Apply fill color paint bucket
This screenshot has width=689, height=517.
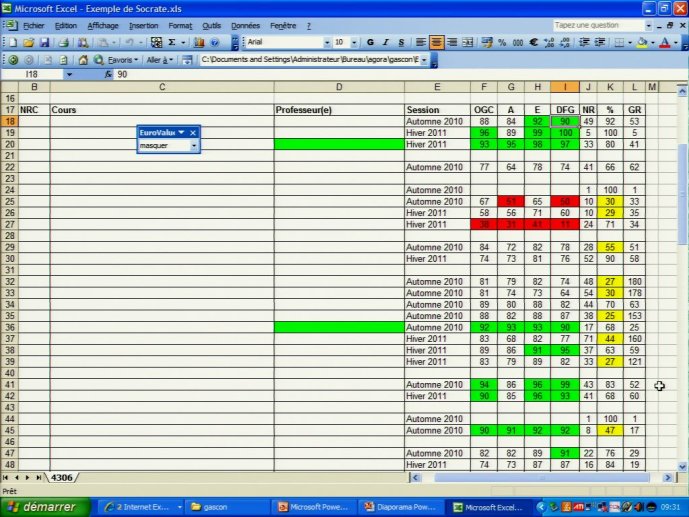point(642,42)
